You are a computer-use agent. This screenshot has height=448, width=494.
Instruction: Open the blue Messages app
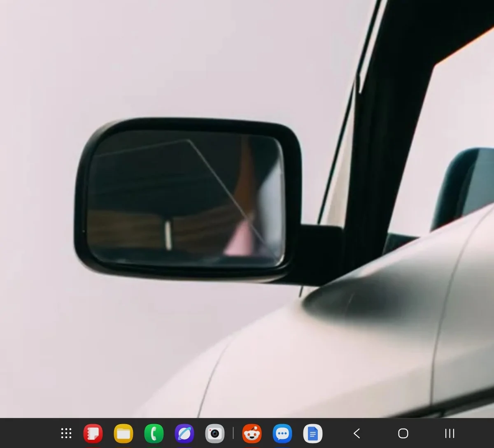[282, 433]
